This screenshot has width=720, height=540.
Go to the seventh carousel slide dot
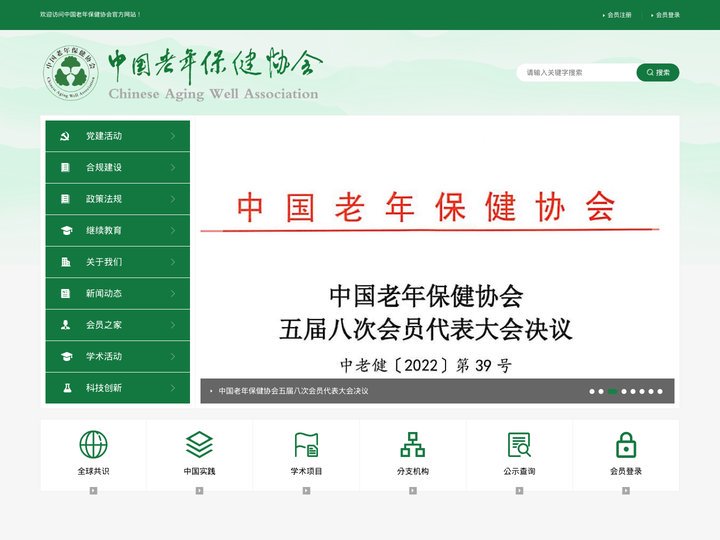tap(651, 392)
